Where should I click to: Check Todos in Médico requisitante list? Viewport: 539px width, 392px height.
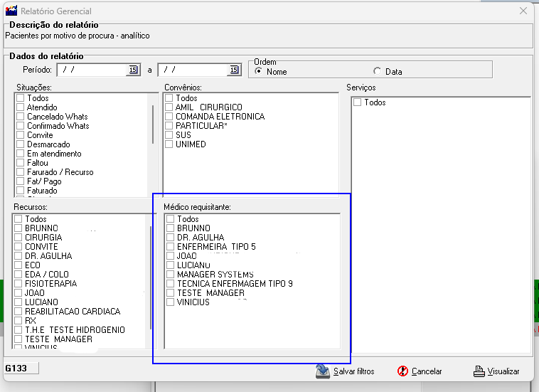click(x=170, y=219)
